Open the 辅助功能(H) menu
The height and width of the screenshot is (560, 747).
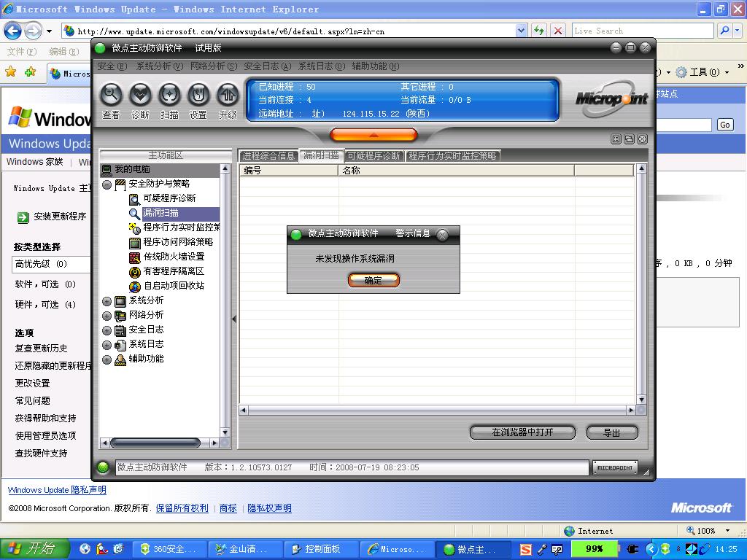pyautogui.click(x=376, y=66)
